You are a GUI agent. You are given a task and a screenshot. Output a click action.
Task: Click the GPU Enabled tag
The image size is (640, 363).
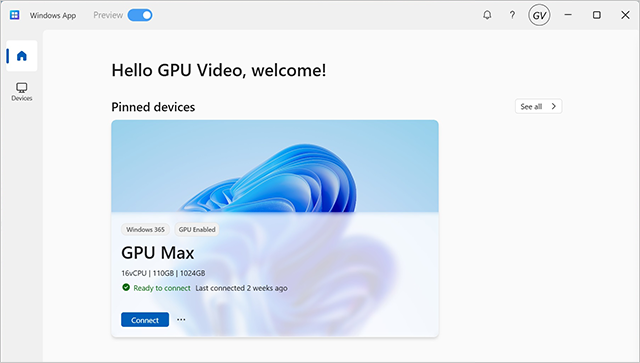[197, 229]
